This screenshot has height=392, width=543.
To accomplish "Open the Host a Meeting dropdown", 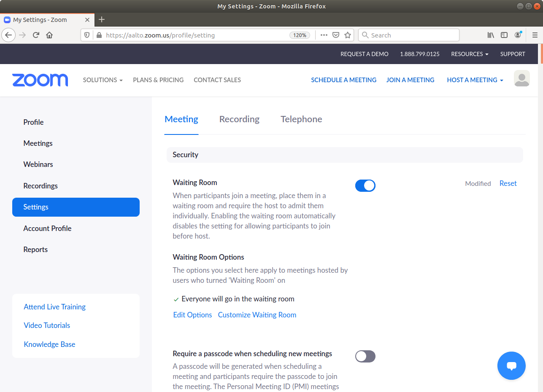I will [475, 80].
